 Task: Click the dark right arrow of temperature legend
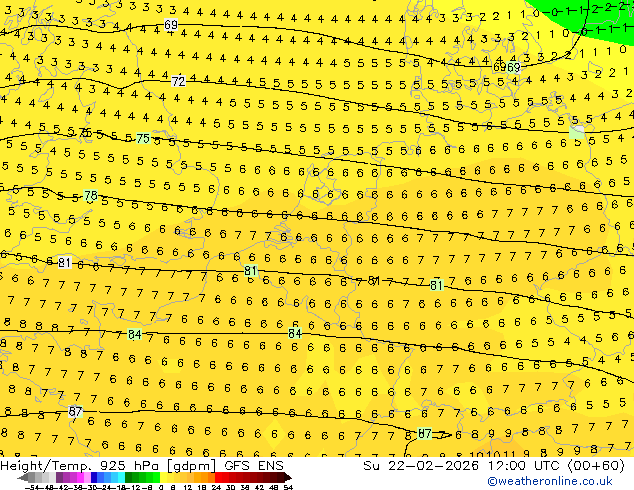tap(288, 478)
